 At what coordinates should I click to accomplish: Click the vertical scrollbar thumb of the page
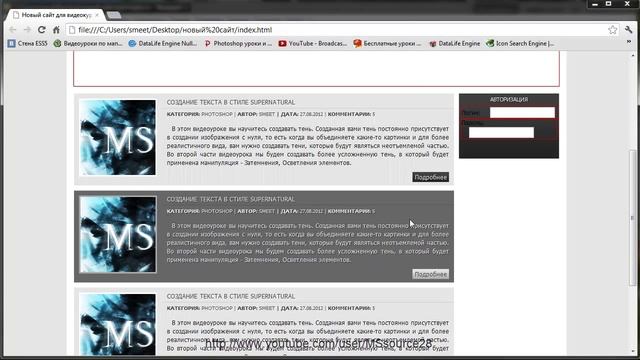[x=633, y=217]
